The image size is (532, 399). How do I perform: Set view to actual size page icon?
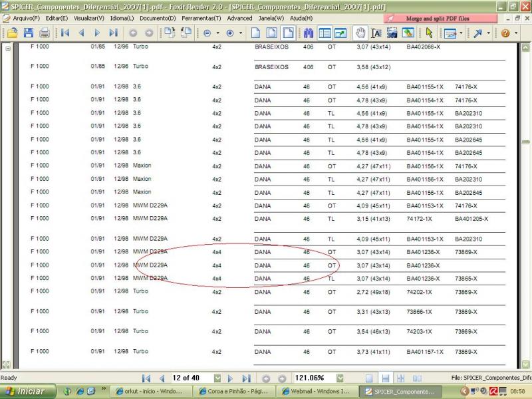(255, 33)
